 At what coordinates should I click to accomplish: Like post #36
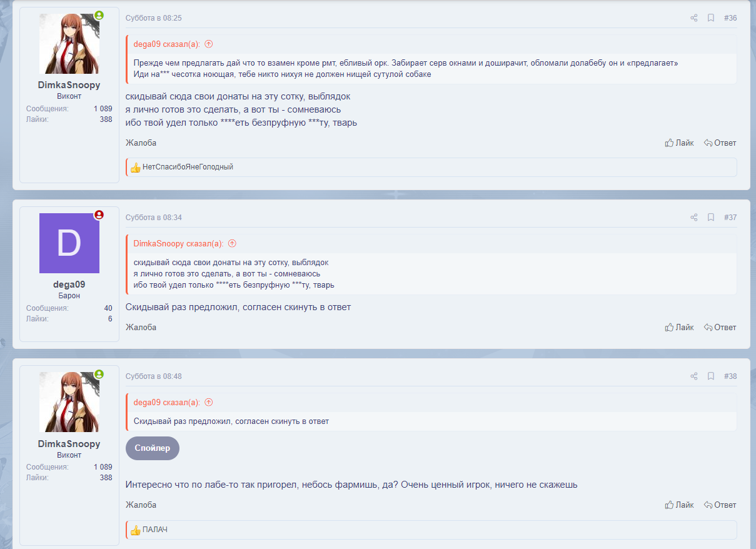point(679,143)
